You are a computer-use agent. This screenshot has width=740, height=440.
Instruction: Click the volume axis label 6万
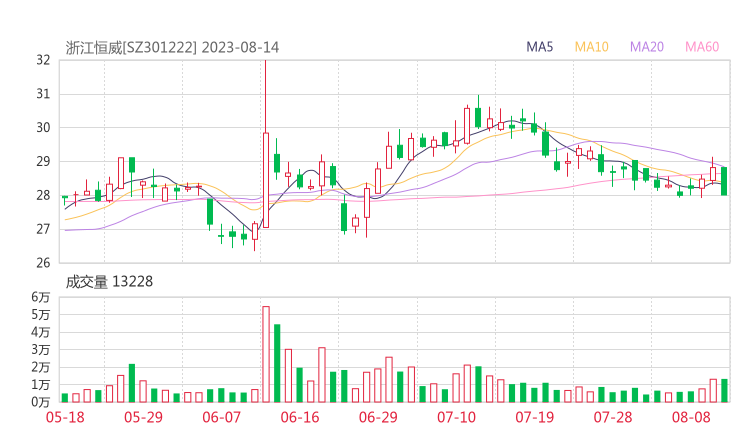coord(41,297)
